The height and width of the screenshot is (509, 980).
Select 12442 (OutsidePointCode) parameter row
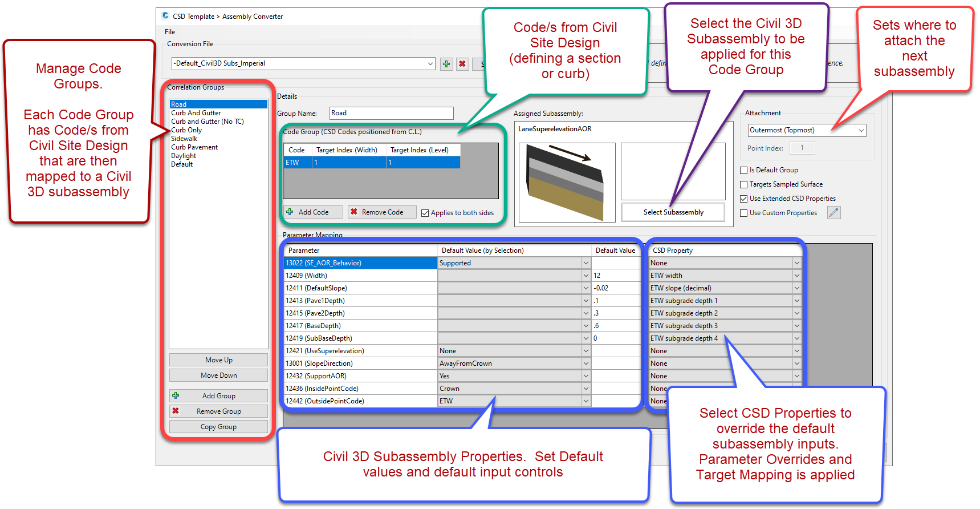(x=360, y=401)
